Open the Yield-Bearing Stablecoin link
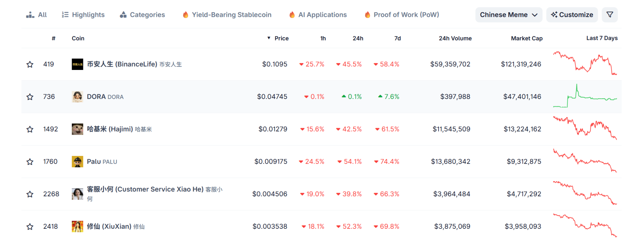The width and height of the screenshot is (644, 241). [x=227, y=15]
